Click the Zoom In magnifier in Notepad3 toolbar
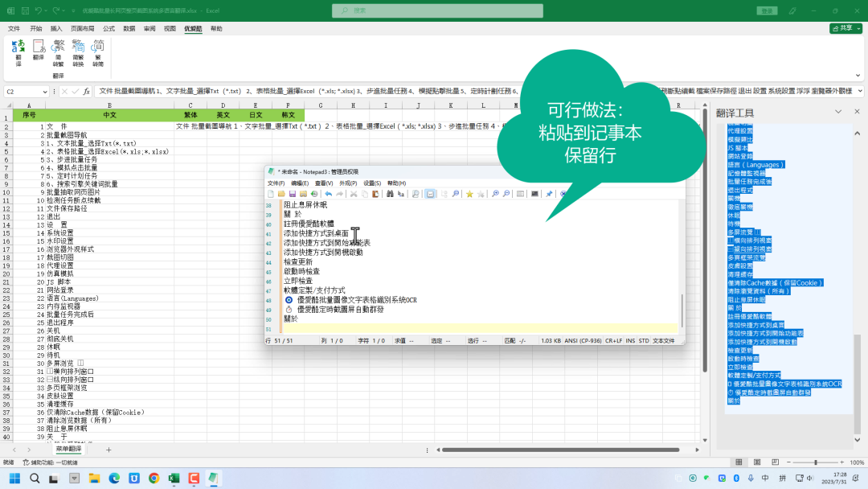The image size is (868, 489). [495, 194]
